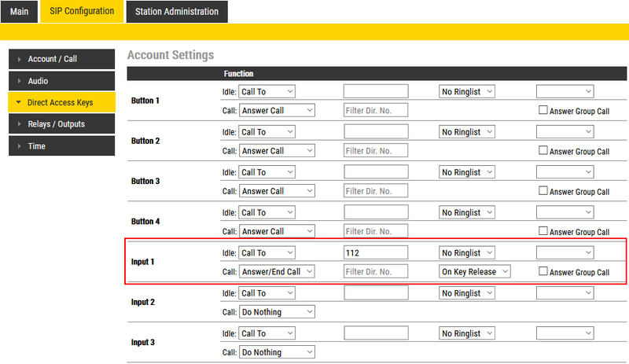Viewport: 629px width, 364px height.
Task: Open Input 1 Call function dropdown
Action: click(x=277, y=271)
